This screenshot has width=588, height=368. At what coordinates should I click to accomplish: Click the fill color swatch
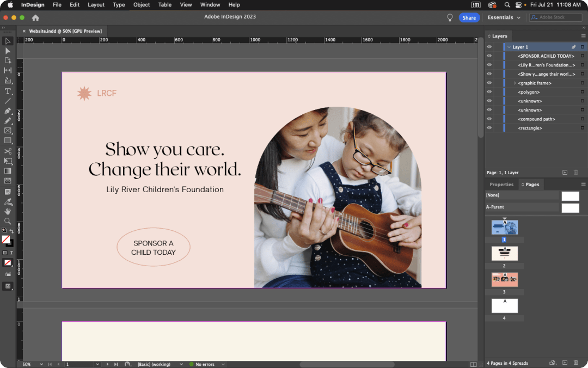pyautogui.click(x=5, y=239)
